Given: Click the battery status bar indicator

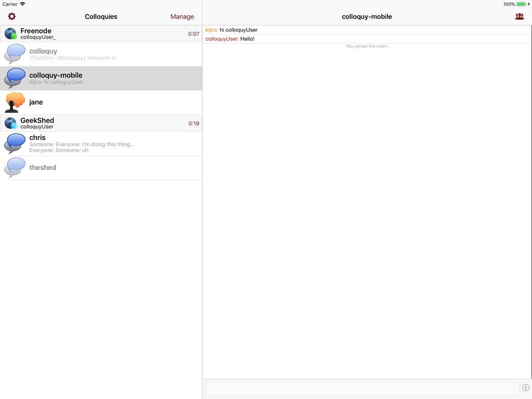Looking at the screenshot, I should [521, 4].
